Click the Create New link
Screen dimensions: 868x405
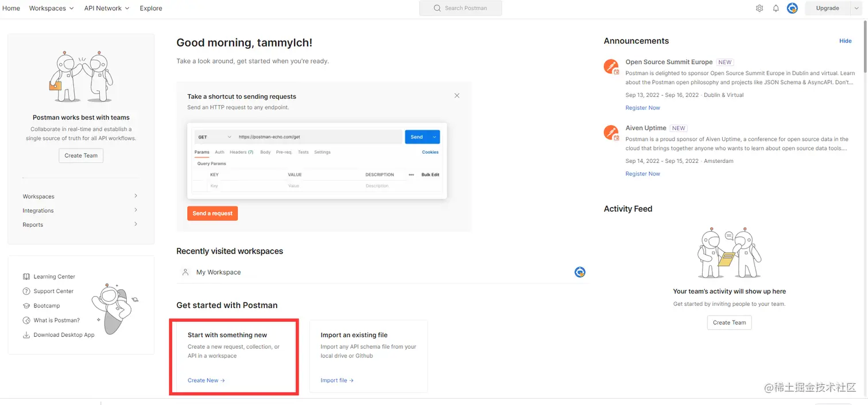[x=206, y=380]
